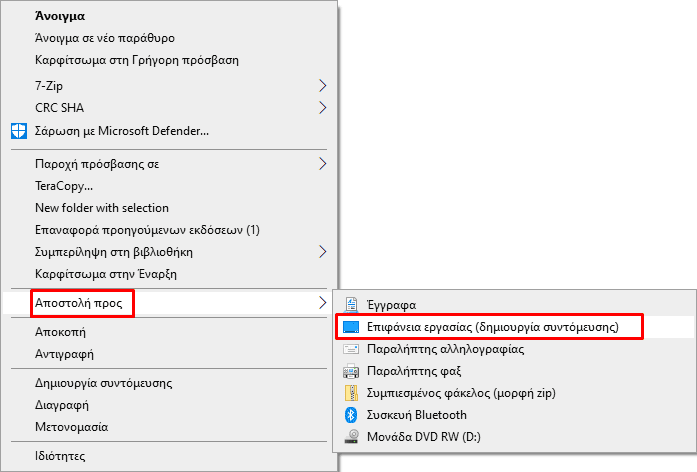The height and width of the screenshot is (472, 697).
Task: Click the DVD RW drive icon
Action: 352,436
